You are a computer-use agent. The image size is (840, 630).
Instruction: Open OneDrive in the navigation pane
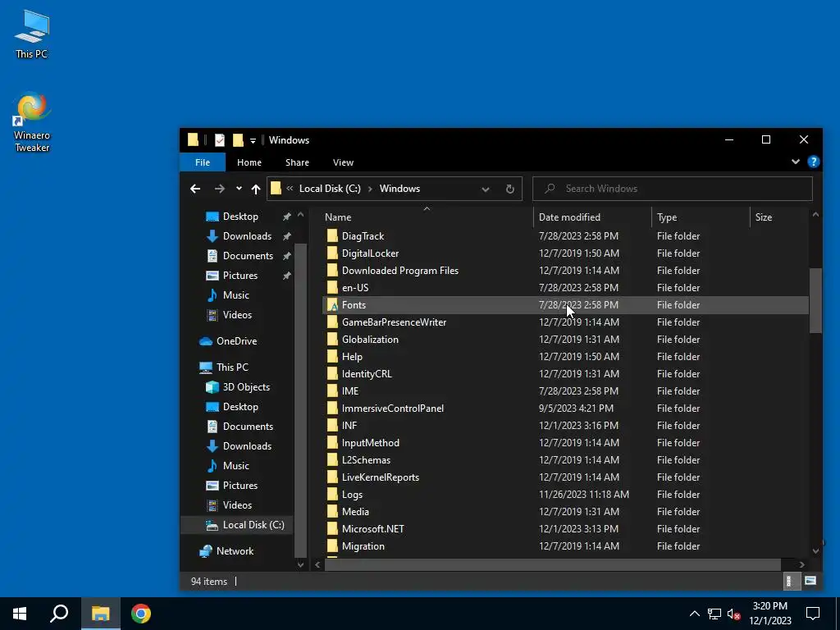tap(236, 341)
